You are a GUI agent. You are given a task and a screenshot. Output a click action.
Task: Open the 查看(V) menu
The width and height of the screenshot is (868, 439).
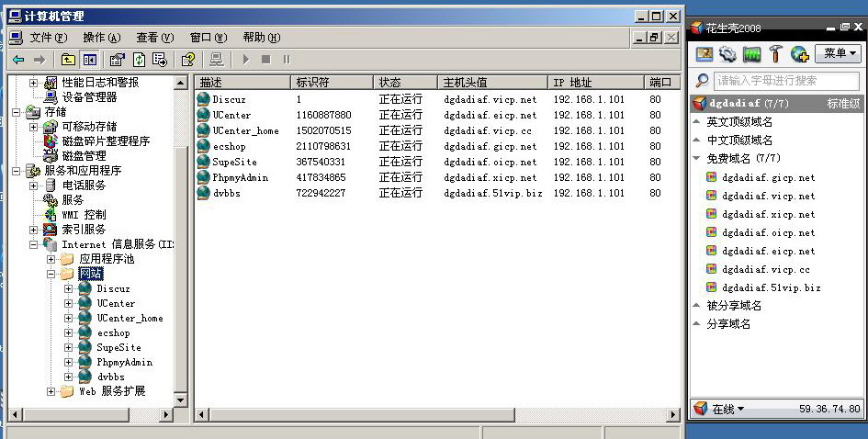click(155, 37)
